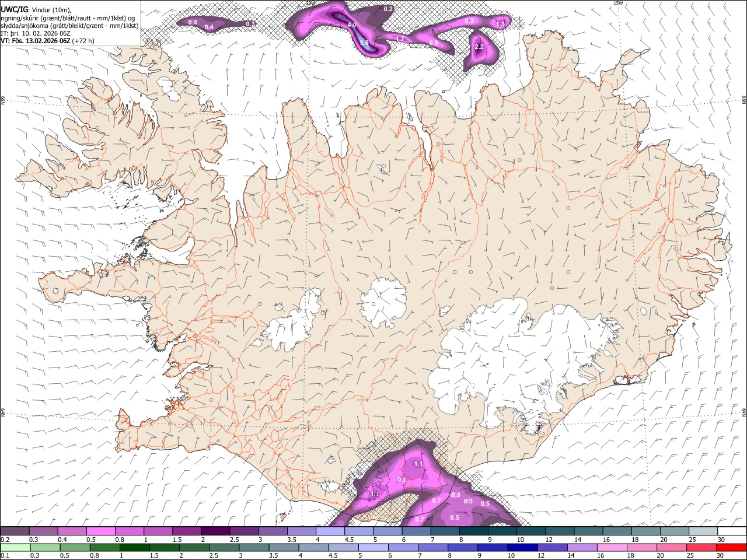Click the 'rigning/skúrir' legend description line
Image resolution: width=747 pixels, height=560 pixels.
[x=68, y=17]
